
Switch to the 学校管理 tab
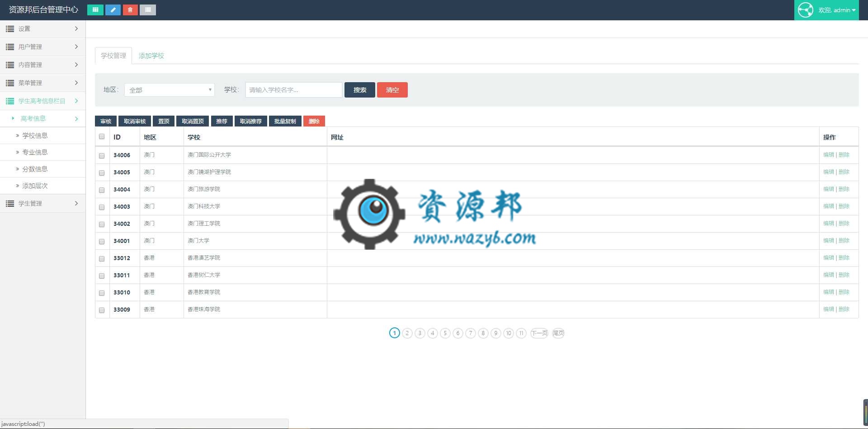click(113, 56)
